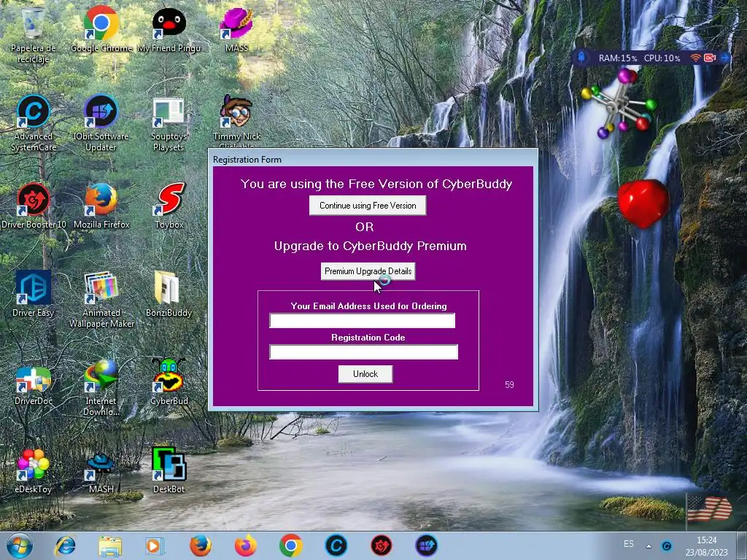
Task: Click the Unlock button
Action: click(x=365, y=374)
